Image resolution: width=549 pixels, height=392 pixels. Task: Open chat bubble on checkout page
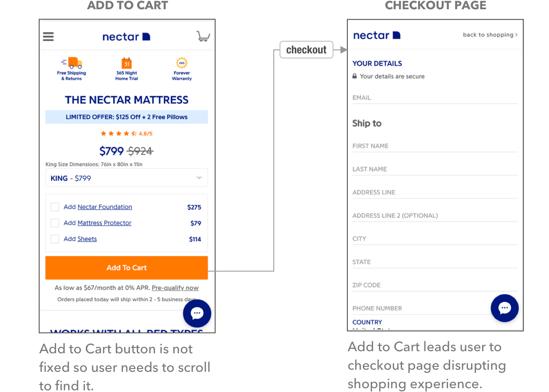(504, 308)
